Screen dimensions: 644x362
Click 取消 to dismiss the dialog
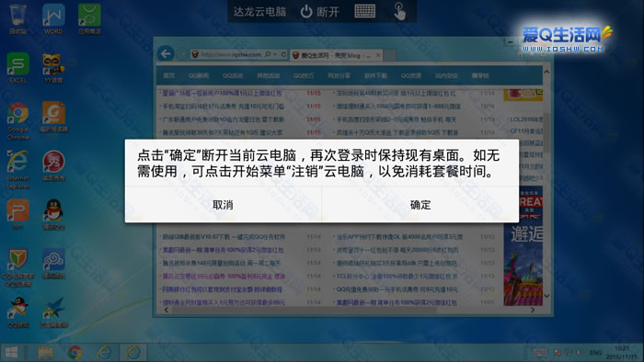223,205
